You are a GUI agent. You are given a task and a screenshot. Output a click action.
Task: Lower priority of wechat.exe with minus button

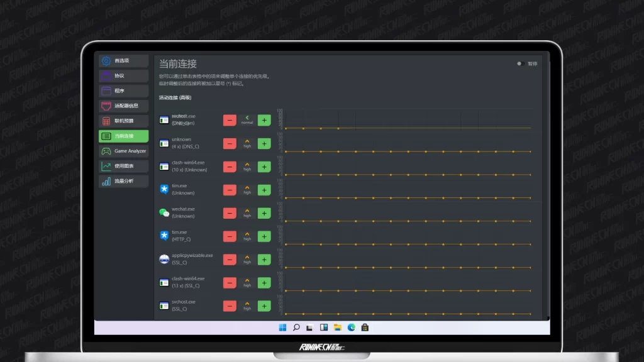coord(230,213)
